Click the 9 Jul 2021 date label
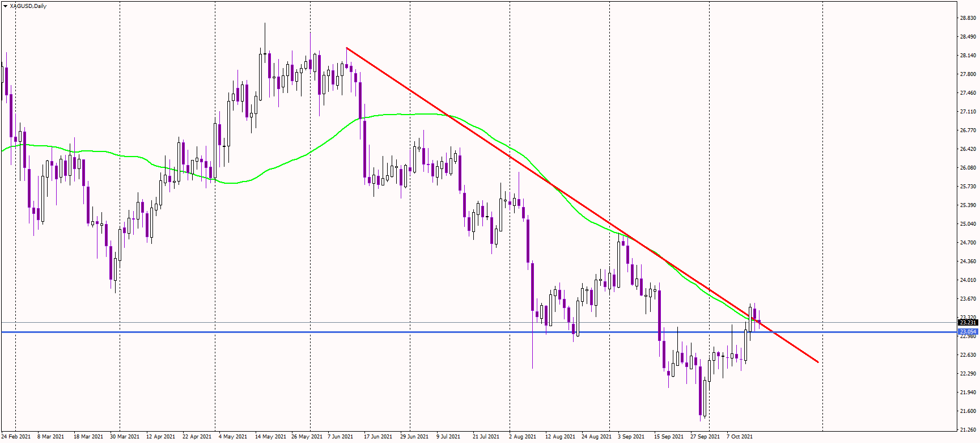980x443 pixels. click(x=449, y=437)
